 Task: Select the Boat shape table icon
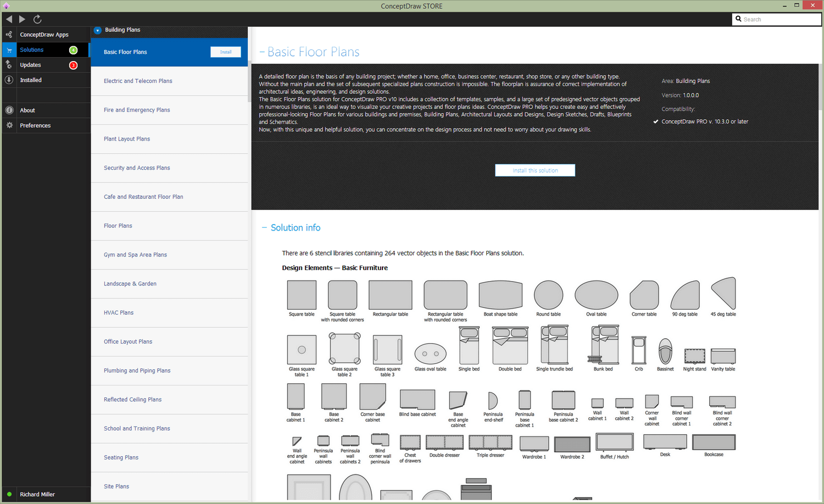pos(500,295)
